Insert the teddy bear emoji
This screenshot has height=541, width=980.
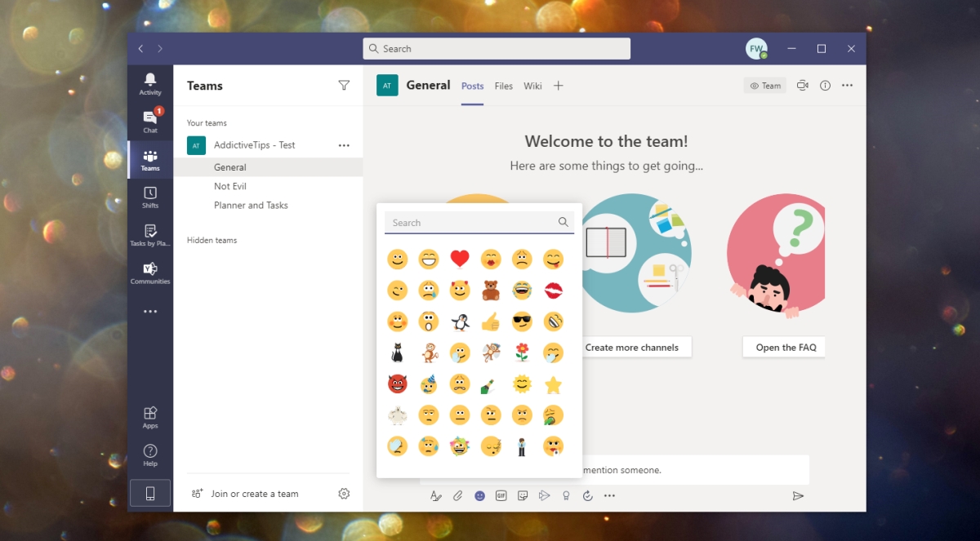(x=491, y=290)
